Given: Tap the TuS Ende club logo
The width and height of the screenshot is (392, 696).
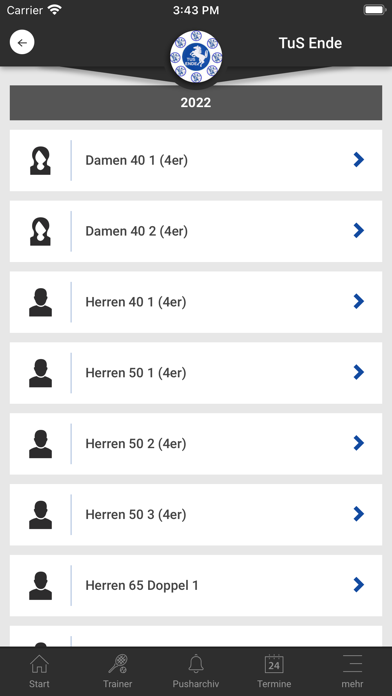Looking at the screenshot, I should pos(196,57).
